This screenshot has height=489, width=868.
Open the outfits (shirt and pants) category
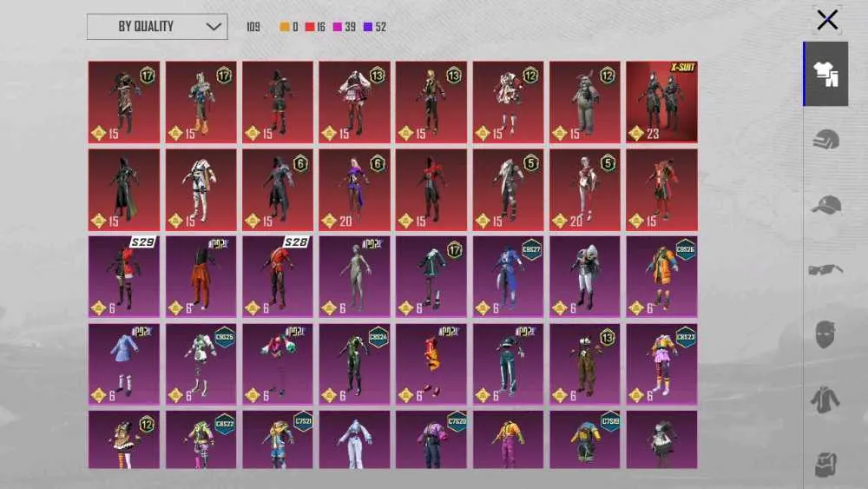coord(825,74)
